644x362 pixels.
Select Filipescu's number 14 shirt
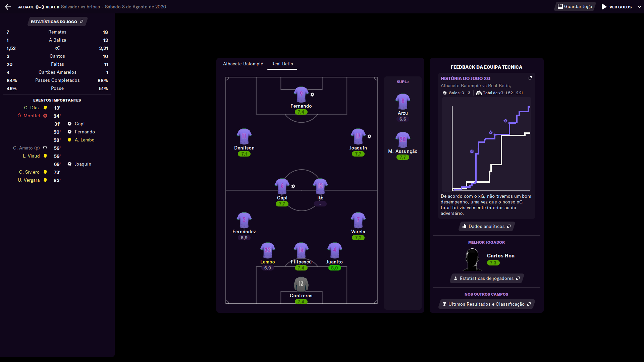(x=301, y=250)
